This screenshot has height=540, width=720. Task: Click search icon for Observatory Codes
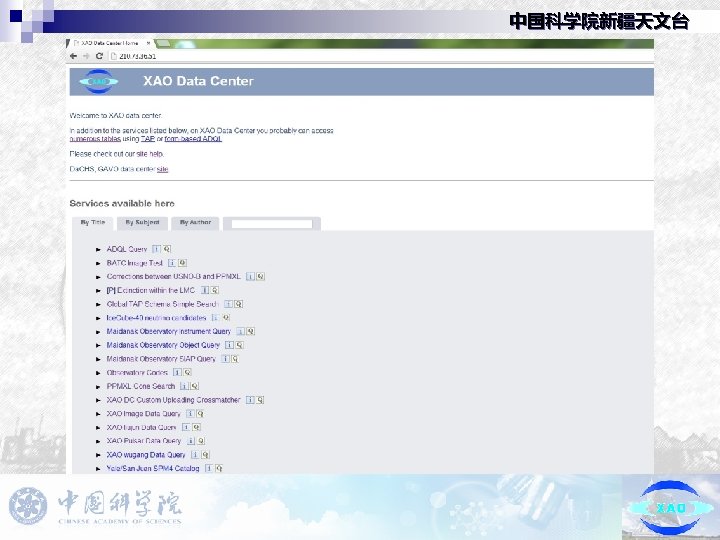(187, 372)
